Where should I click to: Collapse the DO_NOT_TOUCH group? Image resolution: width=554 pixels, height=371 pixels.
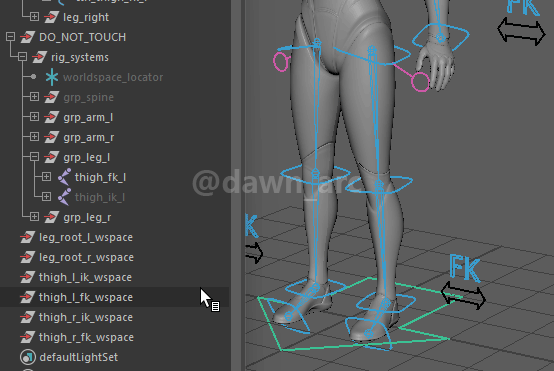click(10, 37)
